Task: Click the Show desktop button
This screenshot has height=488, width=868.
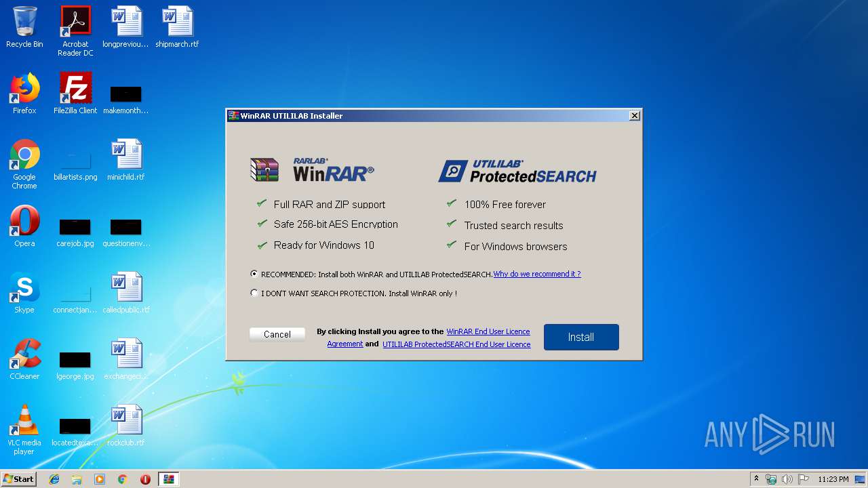Action: 861,479
